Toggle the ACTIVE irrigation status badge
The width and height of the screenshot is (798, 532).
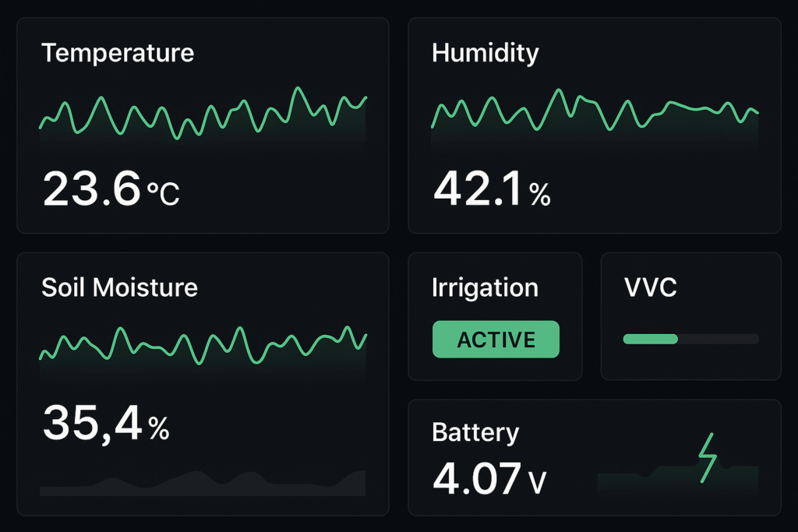point(496,340)
